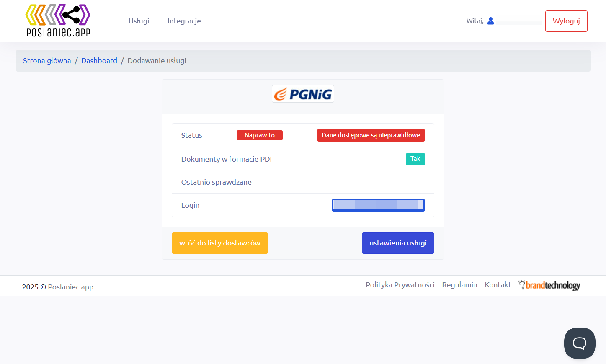Open the brandtechnology logo link
The image size is (606, 364).
(549, 285)
